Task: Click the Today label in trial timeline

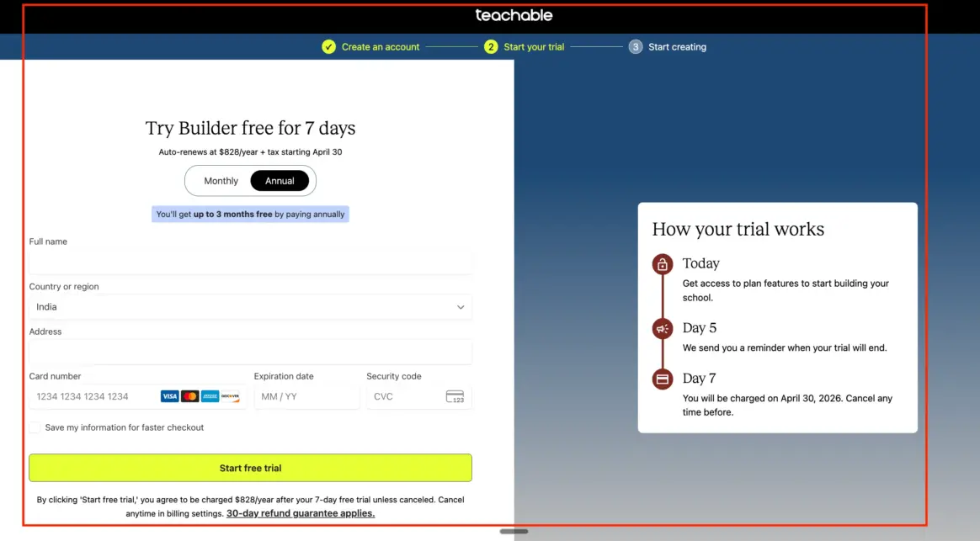Action: (700, 263)
